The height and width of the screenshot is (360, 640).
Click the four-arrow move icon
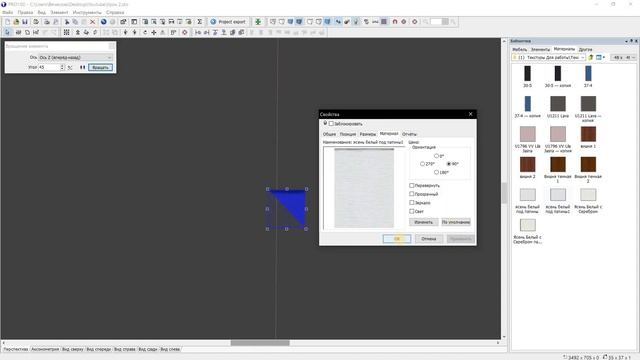(154, 32)
